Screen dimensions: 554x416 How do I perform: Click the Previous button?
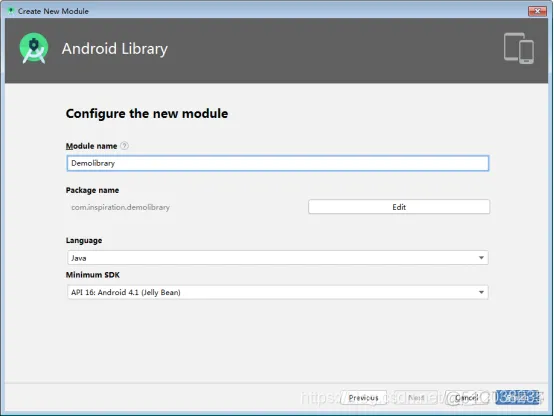pos(364,398)
